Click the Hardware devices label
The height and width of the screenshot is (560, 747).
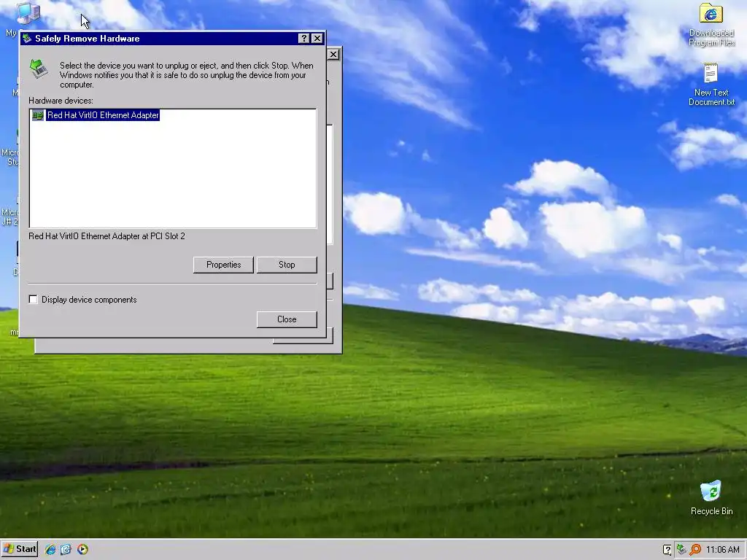click(x=61, y=101)
